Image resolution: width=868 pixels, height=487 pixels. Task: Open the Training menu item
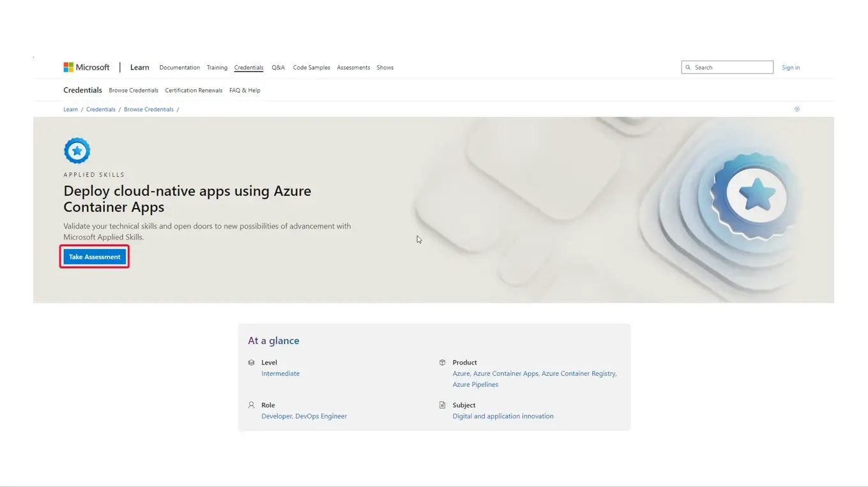click(x=217, y=68)
